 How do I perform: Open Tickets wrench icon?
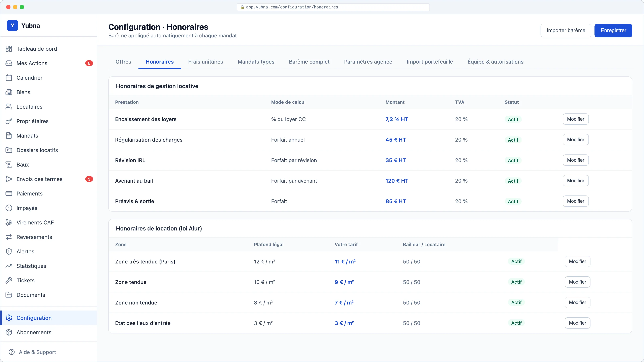click(9, 281)
